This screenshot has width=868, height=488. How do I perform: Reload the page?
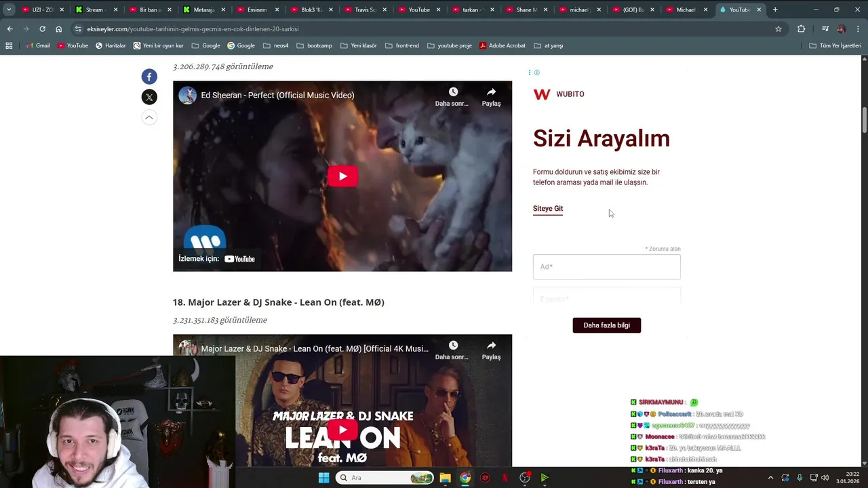(x=42, y=29)
